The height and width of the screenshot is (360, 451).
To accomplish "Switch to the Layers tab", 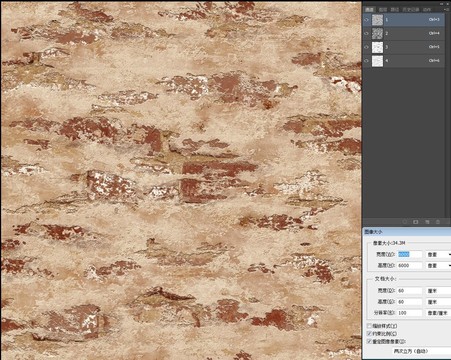I will (x=382, y=10).
